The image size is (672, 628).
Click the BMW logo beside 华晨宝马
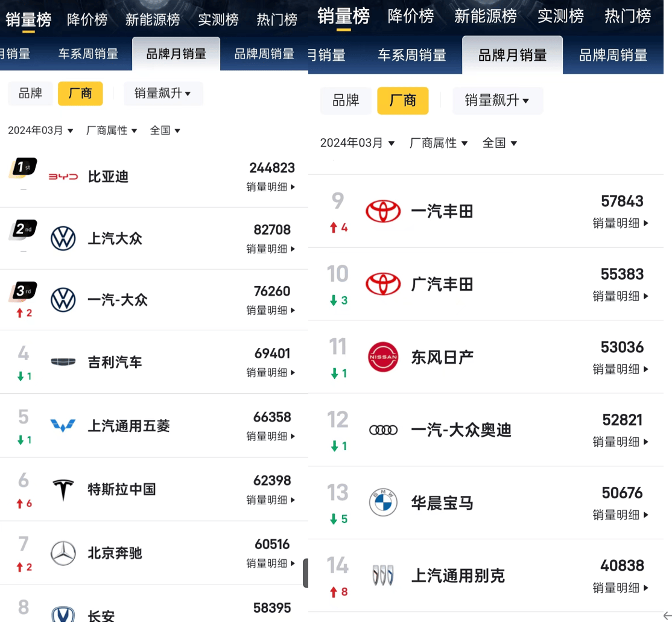[x=383, y=503]
